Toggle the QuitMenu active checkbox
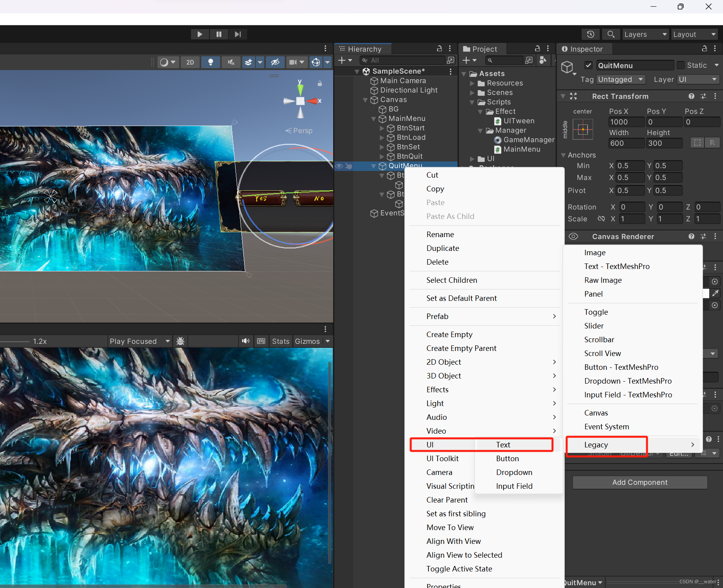Screen dimensions: 723x588 point(588,65)
